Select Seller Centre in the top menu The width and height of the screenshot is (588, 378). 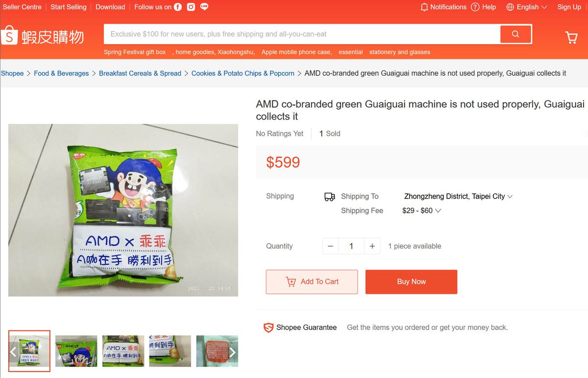click(22, 7)
